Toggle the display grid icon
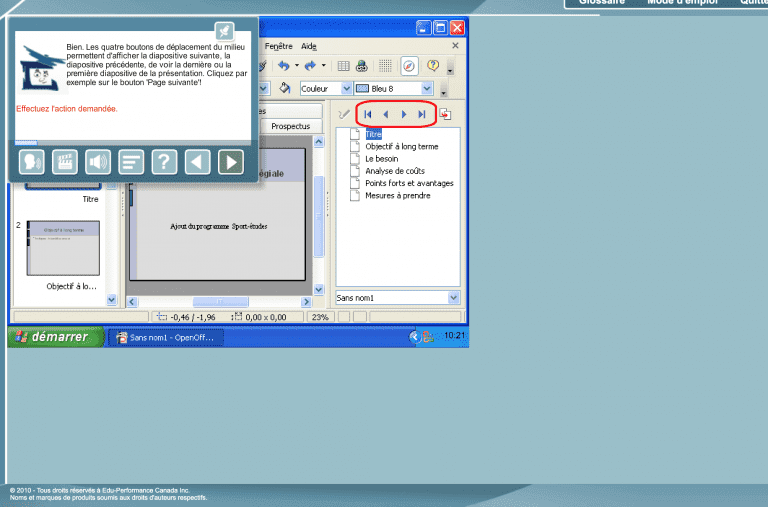This screenshot has width=768, height=507. [385, 66]
